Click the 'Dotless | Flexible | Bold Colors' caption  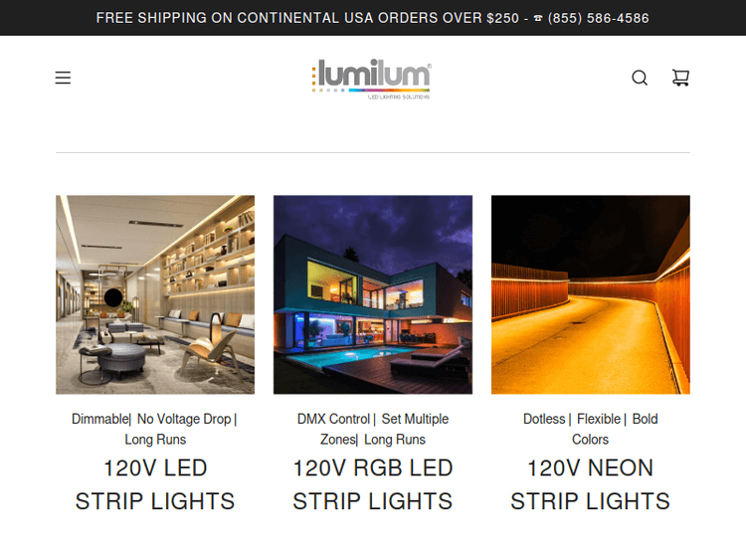[x=591, y=429]
